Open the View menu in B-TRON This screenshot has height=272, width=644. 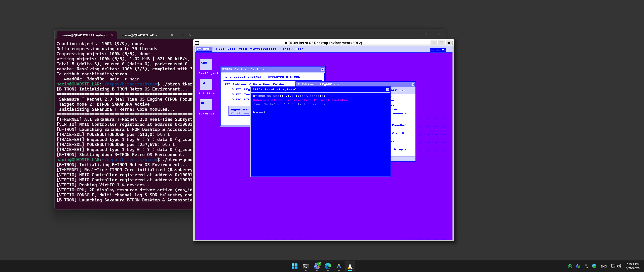click(x=243, y=49)
